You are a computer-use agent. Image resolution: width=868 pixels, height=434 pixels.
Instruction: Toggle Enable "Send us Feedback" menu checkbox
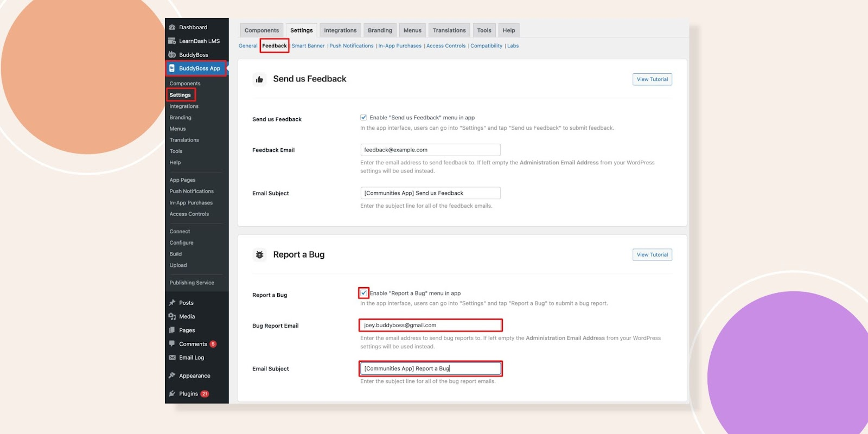point(363,117)
